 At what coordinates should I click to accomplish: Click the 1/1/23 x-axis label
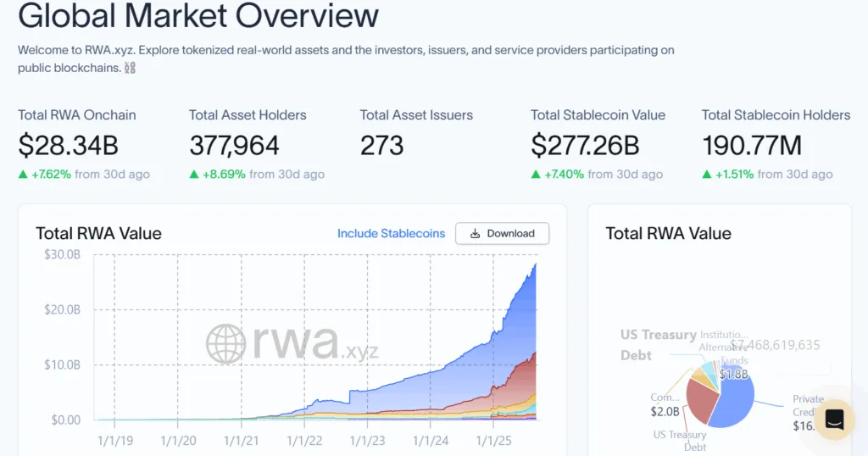coord(368,441)
